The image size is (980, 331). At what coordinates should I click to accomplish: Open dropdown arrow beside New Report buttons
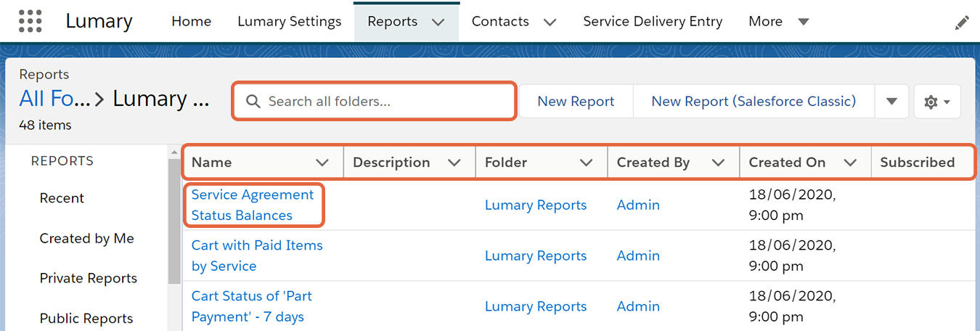(x=892, y=102)
